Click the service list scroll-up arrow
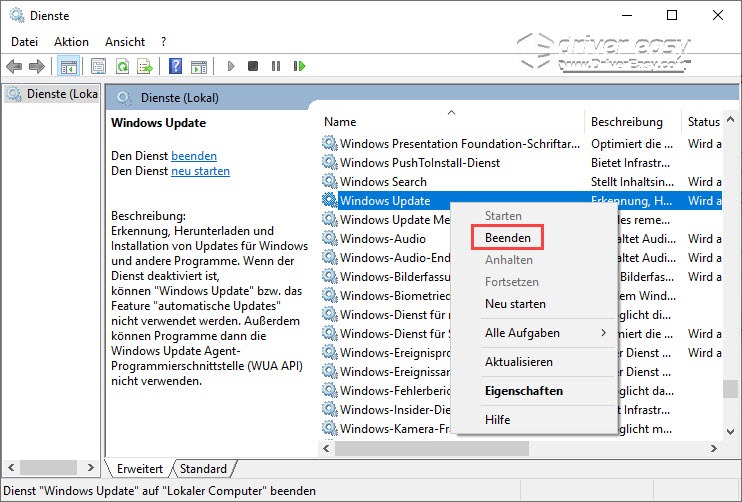 (x=730, y=119)
